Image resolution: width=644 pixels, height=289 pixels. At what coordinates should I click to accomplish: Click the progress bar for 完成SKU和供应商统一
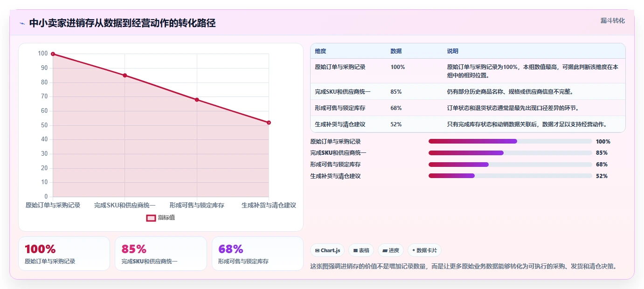(510, 153)
